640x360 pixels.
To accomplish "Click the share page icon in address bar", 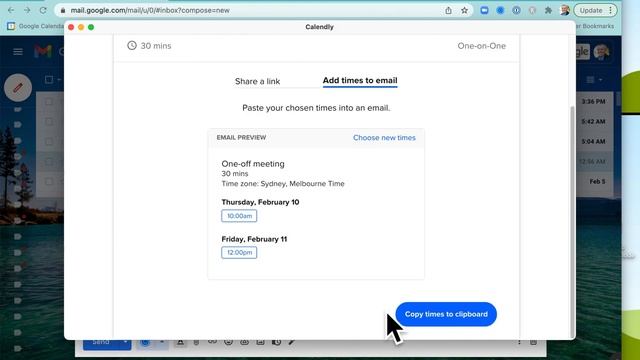I will pos(449,11).
